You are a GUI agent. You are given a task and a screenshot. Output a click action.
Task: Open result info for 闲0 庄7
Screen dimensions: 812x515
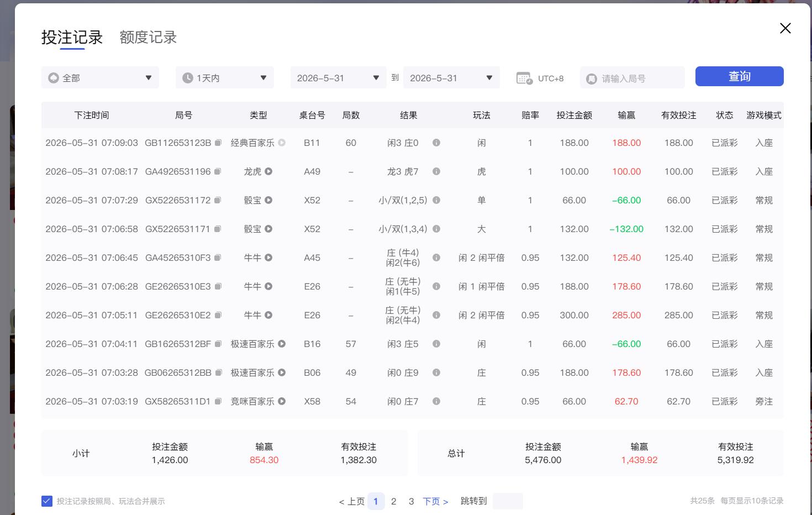coord(436,401)
